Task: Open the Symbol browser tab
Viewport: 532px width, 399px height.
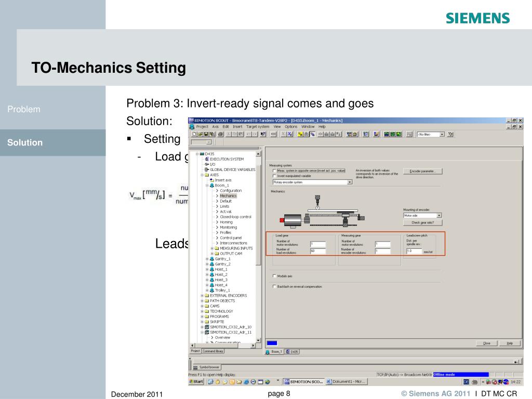Action: [207, 367]
